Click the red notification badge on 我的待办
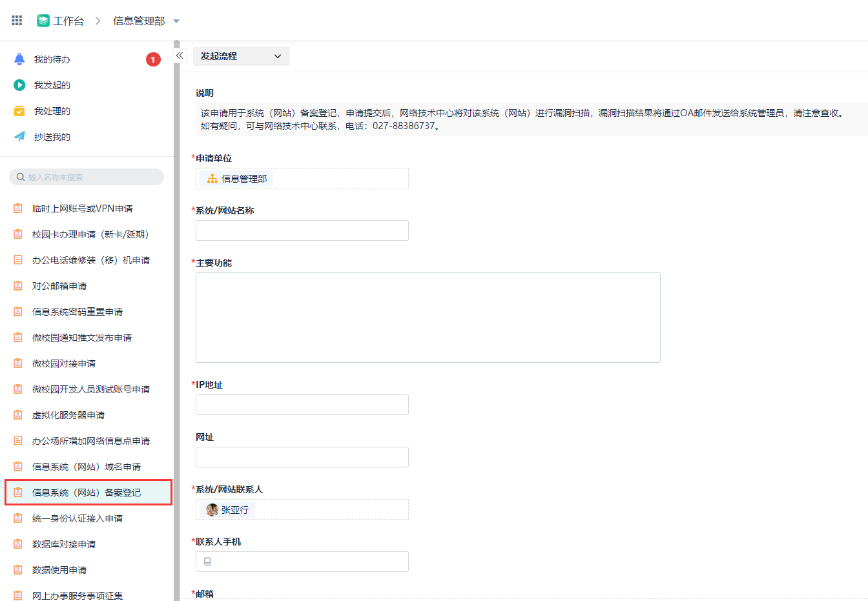The height and width of the screenshot is (601, 868). tap(153, 59)
